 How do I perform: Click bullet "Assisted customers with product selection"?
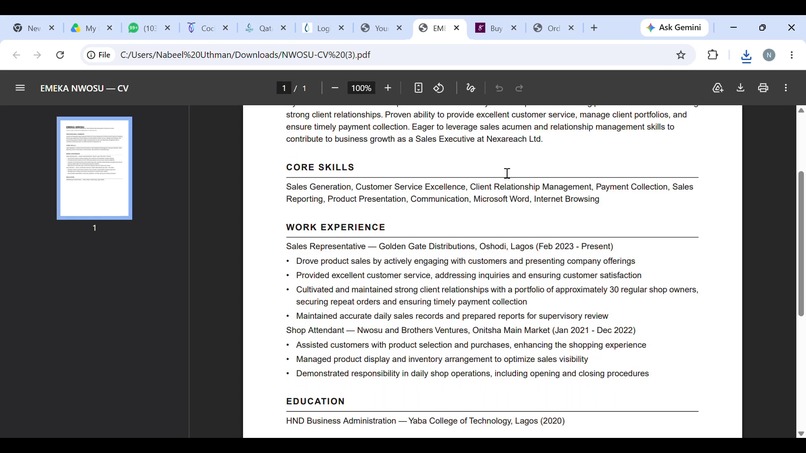(x=471, y=345)
